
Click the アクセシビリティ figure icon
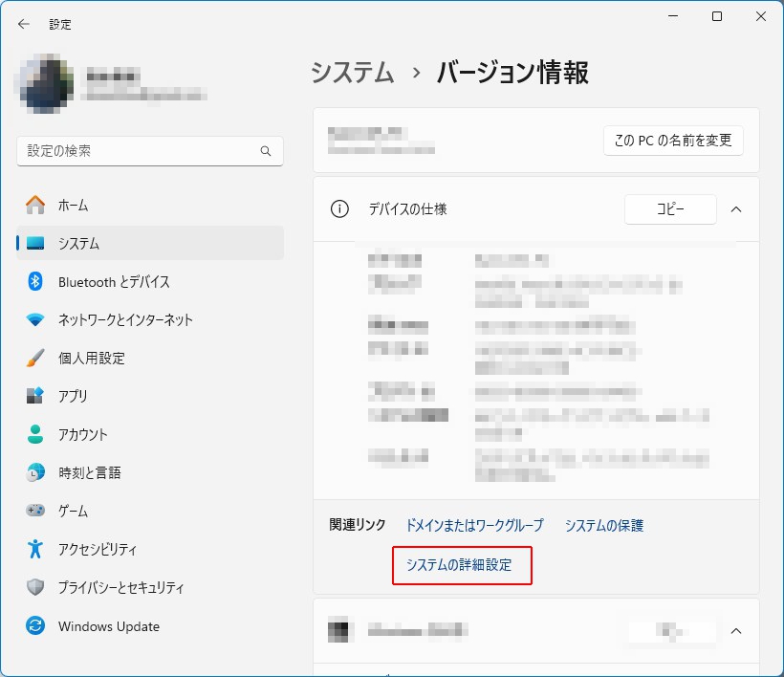pyautogui.click(x=35, y=549)
